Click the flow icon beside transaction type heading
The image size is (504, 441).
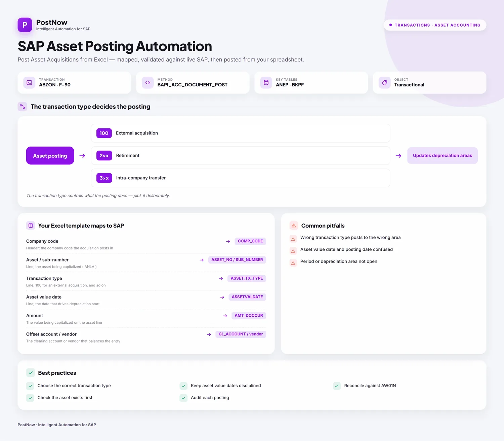(22, 107)
